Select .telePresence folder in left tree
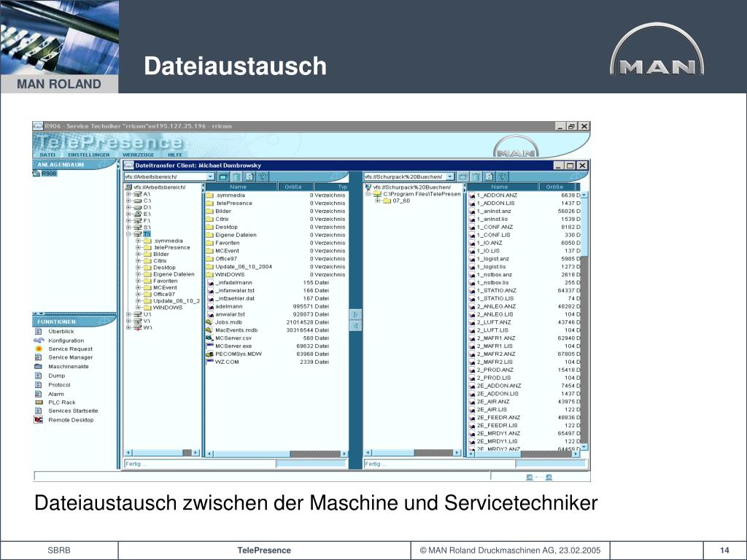This screenshot has height=560, width=747. point(171,248)
